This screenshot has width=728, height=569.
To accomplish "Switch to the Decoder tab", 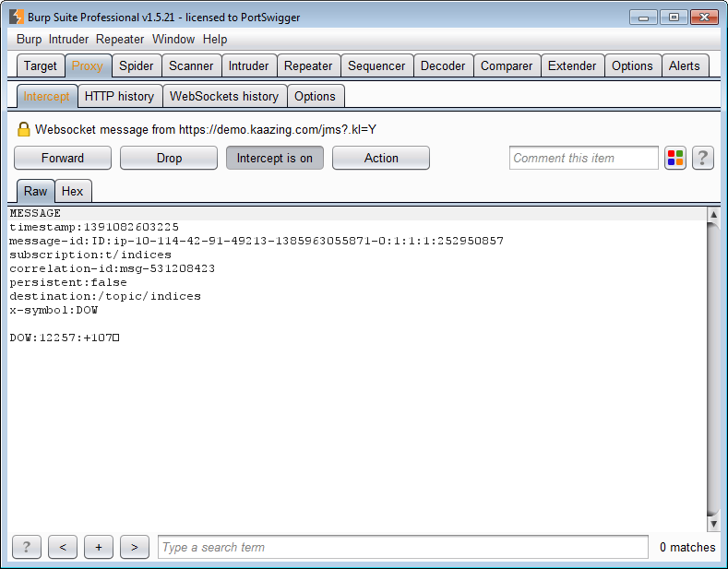I will point(443,65).
